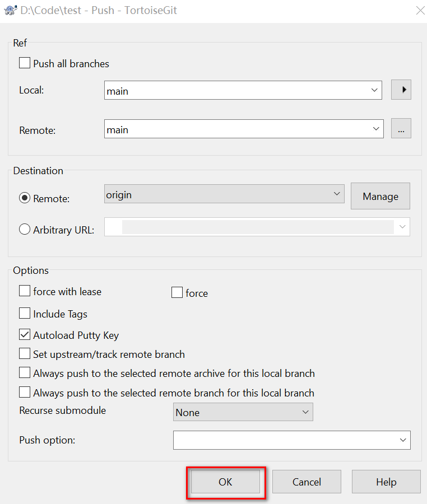This screenshot has width=427, height=504.
Task: Click the arrow button next to Local branch
Action: click(401, 90)
